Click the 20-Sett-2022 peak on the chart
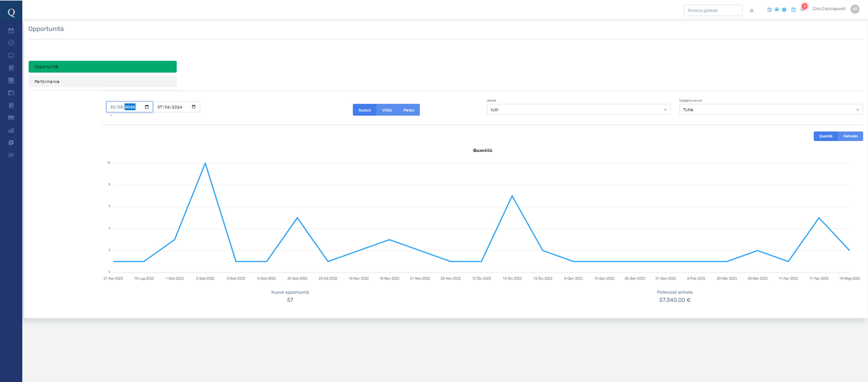The image size is (868, 382). point(297,218)
